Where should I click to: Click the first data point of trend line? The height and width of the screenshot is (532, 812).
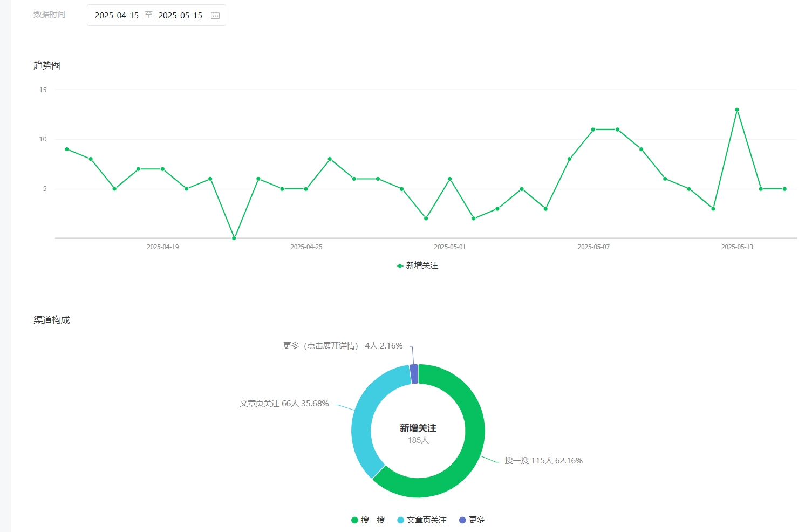pos(67,149)
